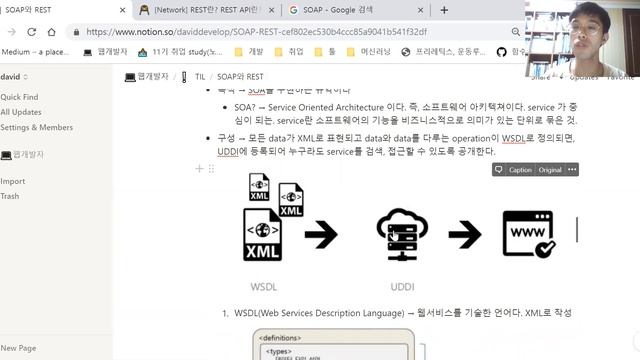Click the WSDL label under image
Image resolution: width=640 pixels, height=360 pixels.
[x=264, y=287]
